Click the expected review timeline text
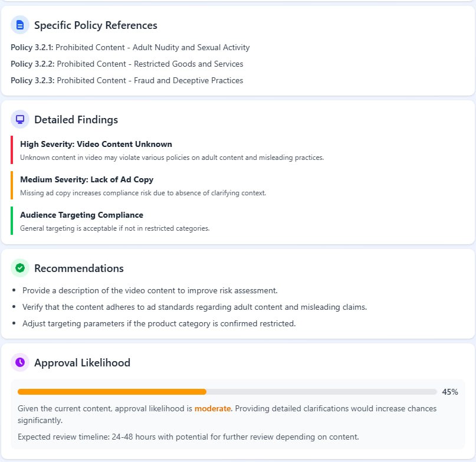476x462 pixels. (188, 437)
